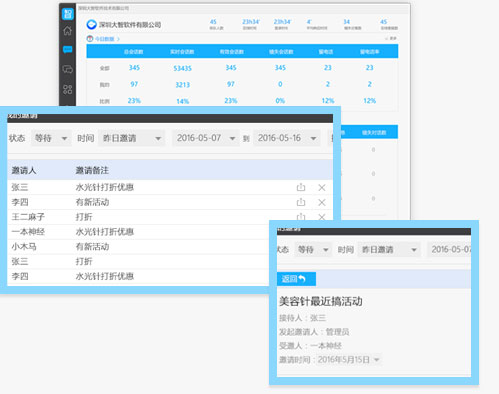This screenshot has height=394, width=499.
Task: Expand the 状态 等待 dropdown in the large panel
Action: tap(51, 138)
